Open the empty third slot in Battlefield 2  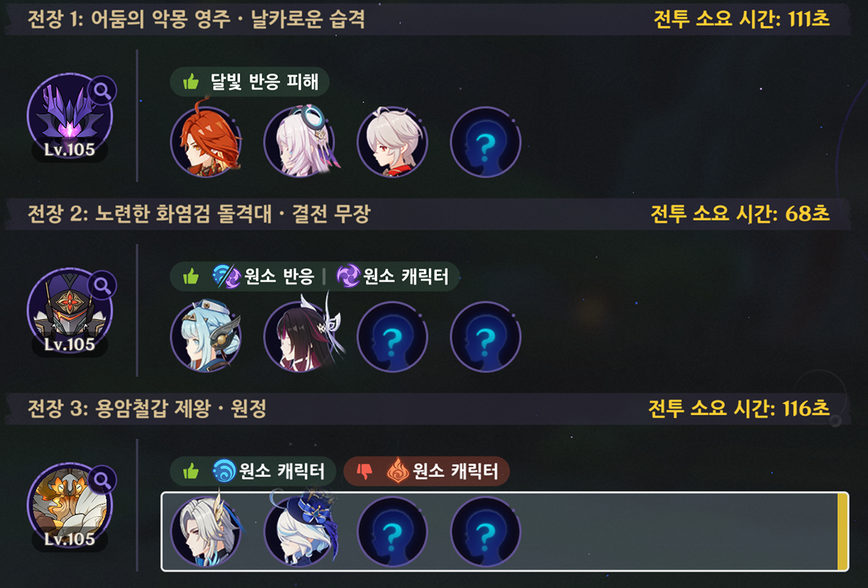(392, 336)
